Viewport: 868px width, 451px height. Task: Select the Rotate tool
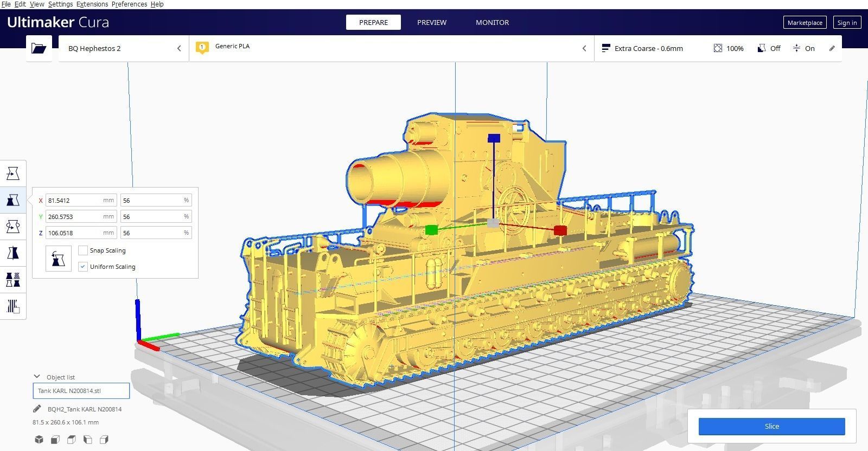tap(13, 227)
